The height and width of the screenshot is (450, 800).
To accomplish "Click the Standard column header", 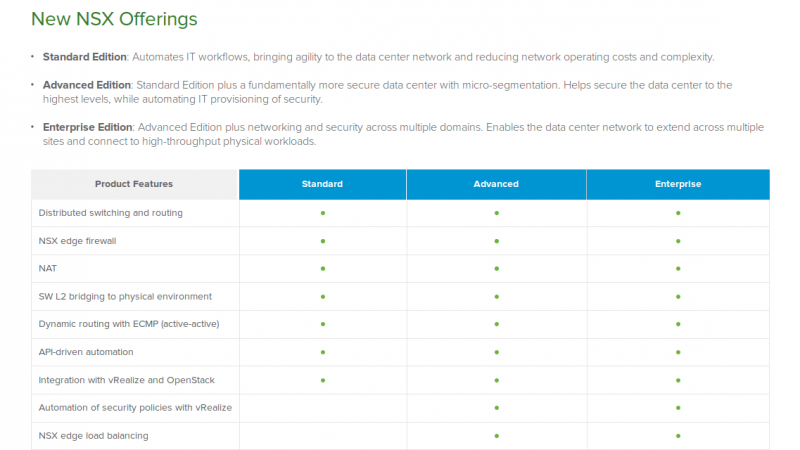I will [x=322, y=184].
